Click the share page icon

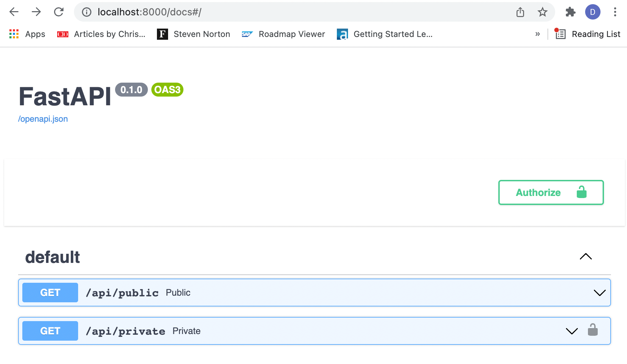coord(520,12)
